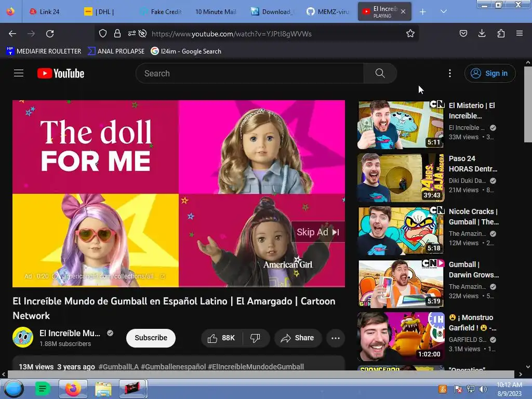Open 'Nicole Cracks | Gumball' title
Viewport: 532px width, 399px height.
tap(473, 217)
